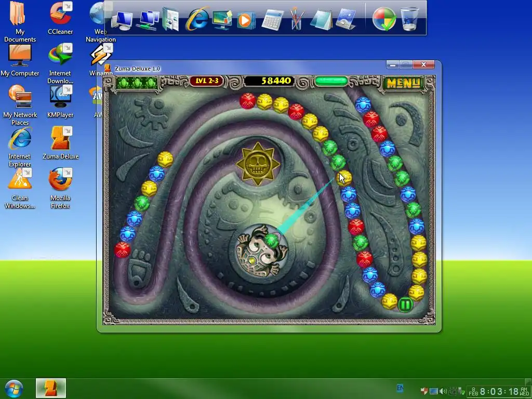The height and width of the screenshot is (399, 532).
Task: Open Internet Explorer desktop icon
Action: click(x=20, y=147)
